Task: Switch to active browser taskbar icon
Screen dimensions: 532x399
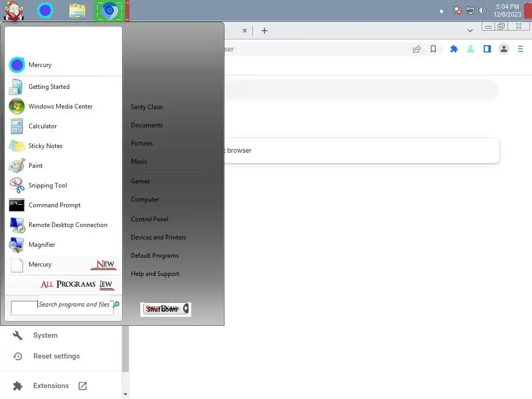Action: click(109, 11)
